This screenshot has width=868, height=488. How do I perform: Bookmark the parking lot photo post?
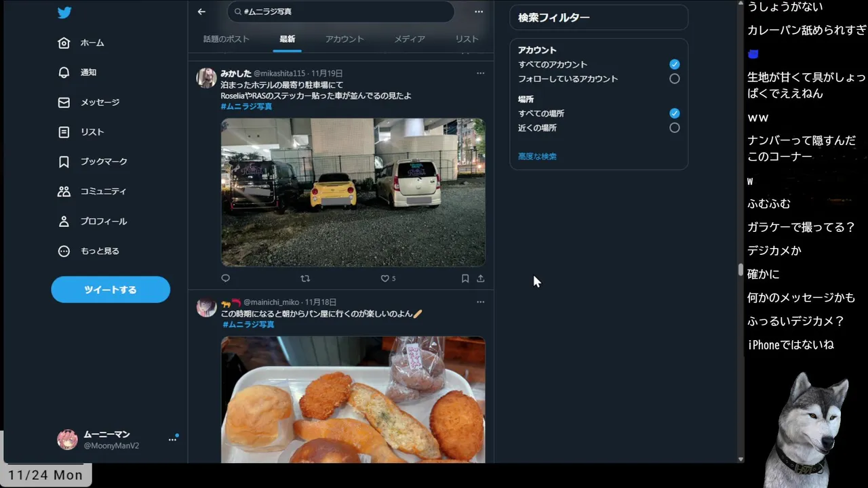tap(465, 278)
